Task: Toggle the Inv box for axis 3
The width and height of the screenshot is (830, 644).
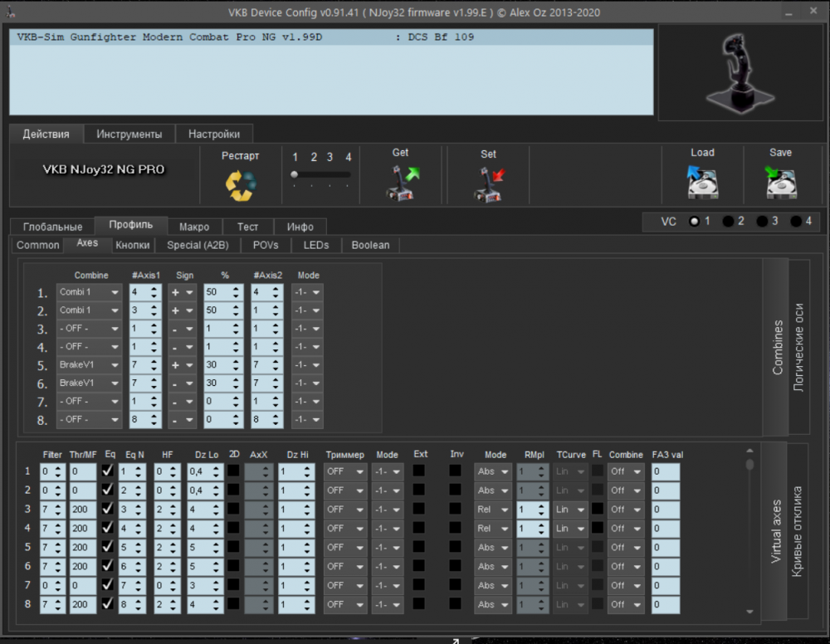Action: click(455, 509)
